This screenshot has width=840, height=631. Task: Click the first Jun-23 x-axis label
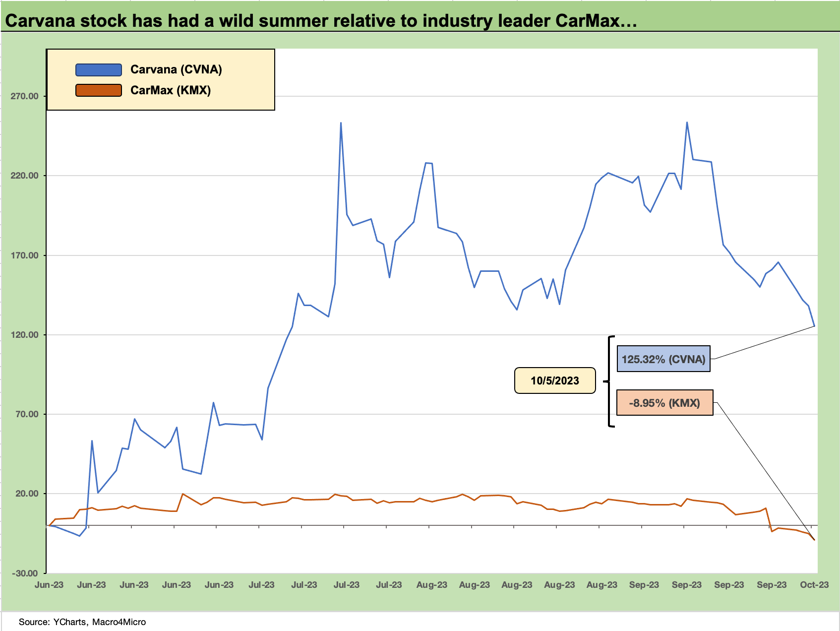(x=49, y=585)
